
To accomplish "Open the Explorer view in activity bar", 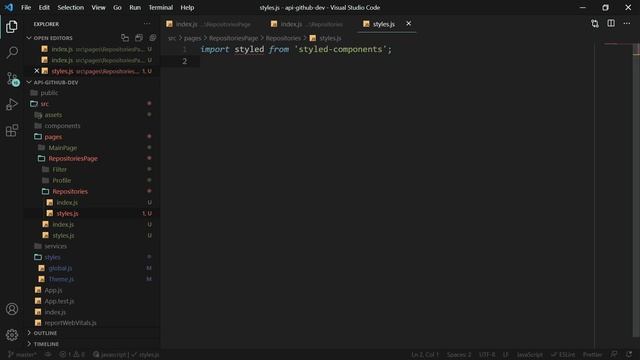I will (x=12, y=27).
